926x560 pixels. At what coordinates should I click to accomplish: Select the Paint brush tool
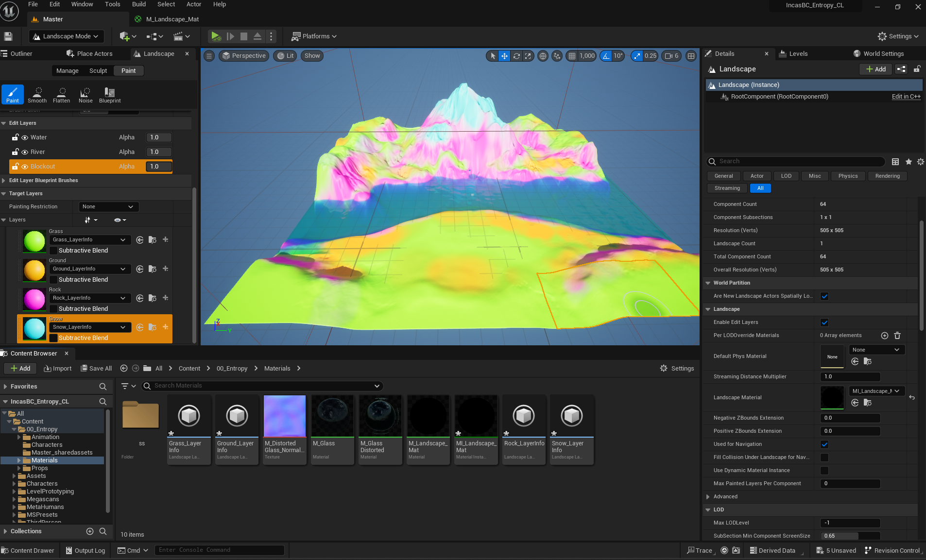[13, 95]
